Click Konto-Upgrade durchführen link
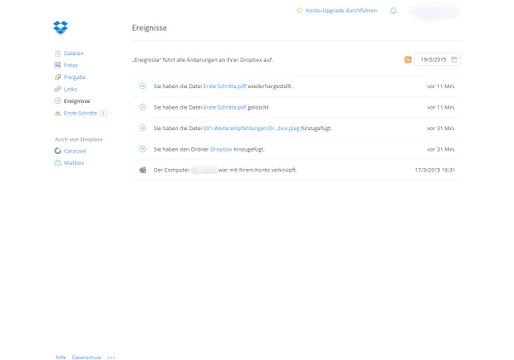Image resolution: width=514 pixels, height=360 pixels. pyautogui.click(x=341, y=10)
